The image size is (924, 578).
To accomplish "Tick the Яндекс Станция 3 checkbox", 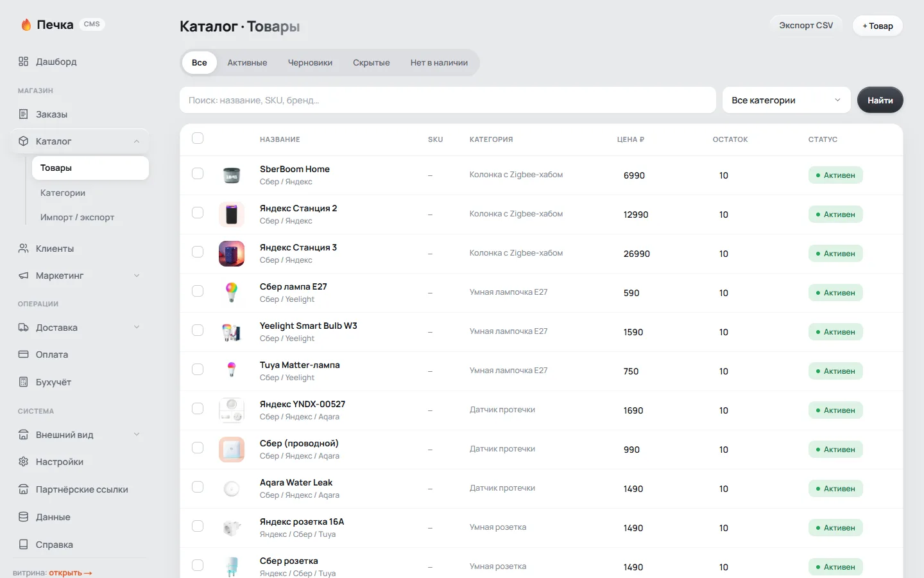I will (x=198, y=252).
